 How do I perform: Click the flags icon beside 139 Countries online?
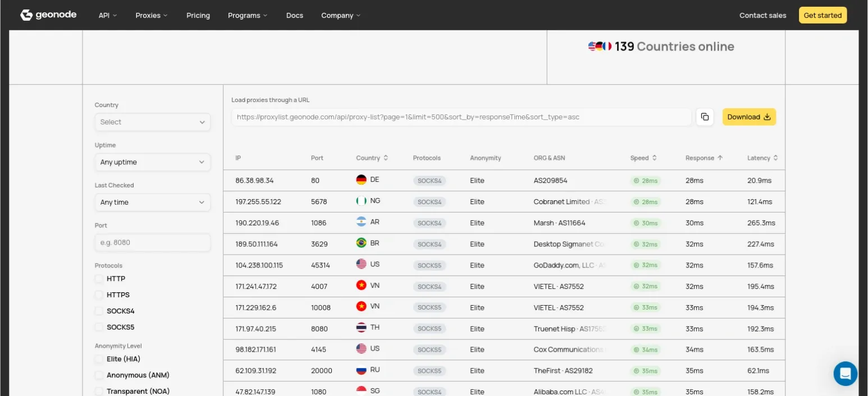600,47
